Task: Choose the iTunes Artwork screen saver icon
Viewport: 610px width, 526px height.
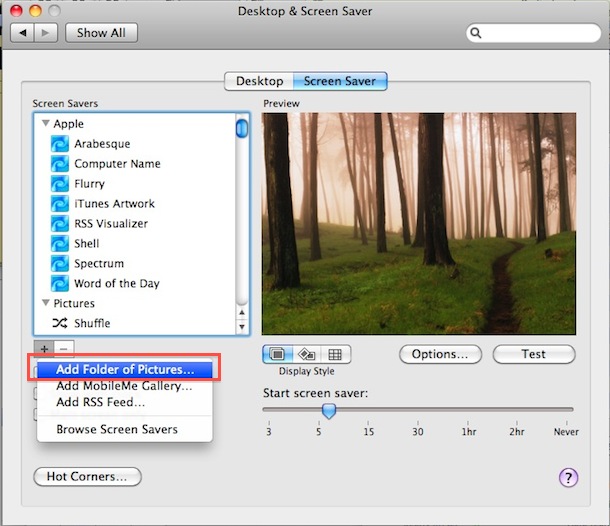Action: 60,204
